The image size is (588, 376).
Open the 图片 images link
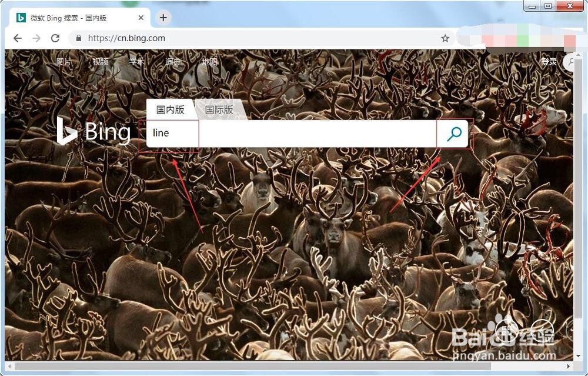tap(64, 62)
